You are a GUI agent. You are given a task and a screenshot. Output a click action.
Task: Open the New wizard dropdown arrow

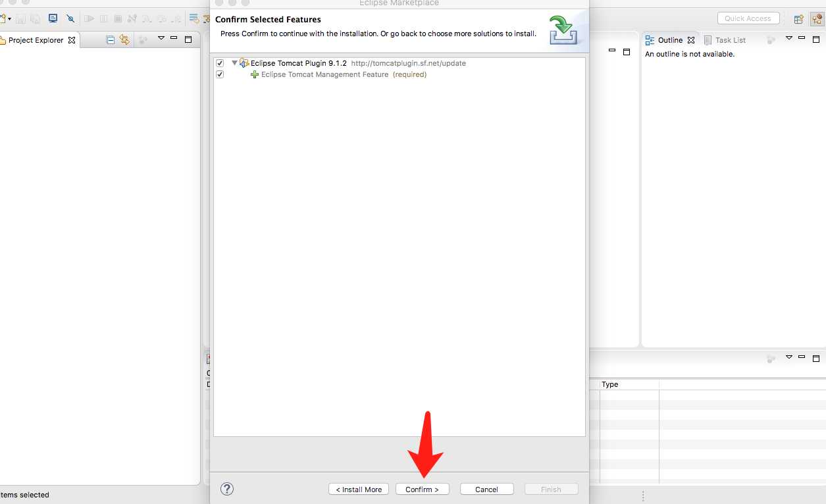tap(9, 19)
